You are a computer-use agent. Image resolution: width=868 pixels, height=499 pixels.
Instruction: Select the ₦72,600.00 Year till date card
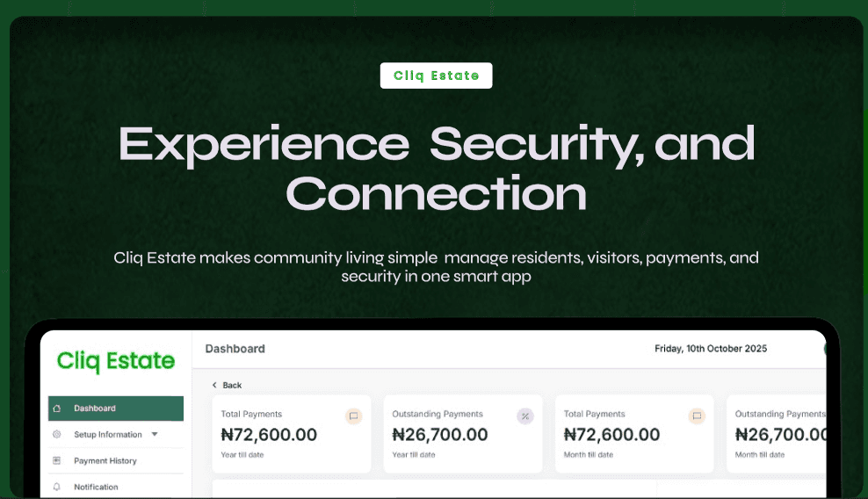click(292, 434)
